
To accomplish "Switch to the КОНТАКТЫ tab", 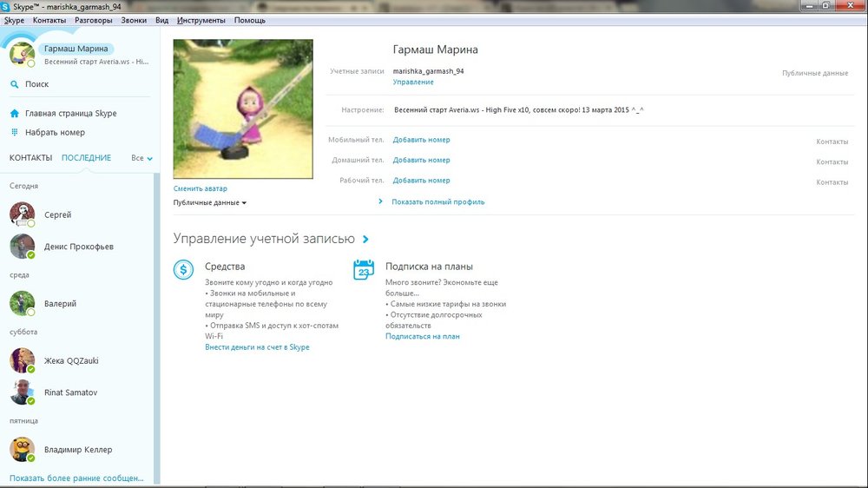I will [30, 158].
